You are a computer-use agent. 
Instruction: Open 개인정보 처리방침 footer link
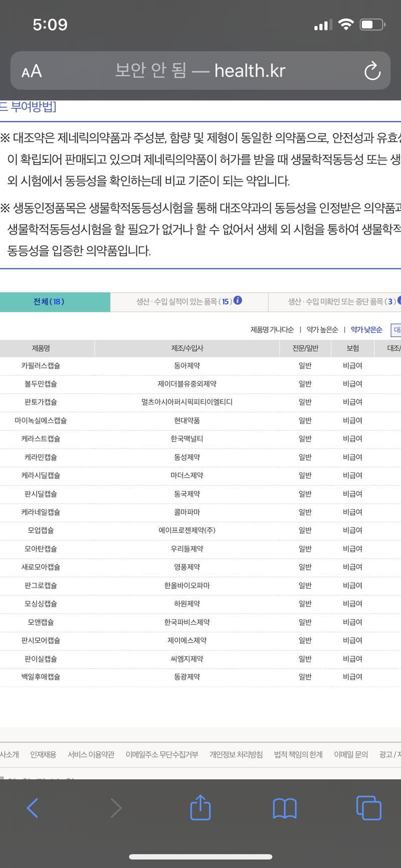[236, 755]
